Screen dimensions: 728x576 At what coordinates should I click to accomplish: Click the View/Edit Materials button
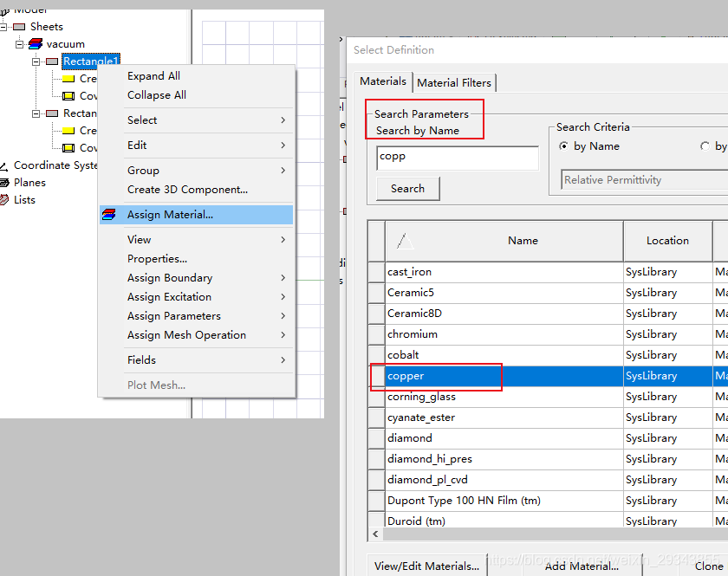pyautogui.click(x=426, y=566)
